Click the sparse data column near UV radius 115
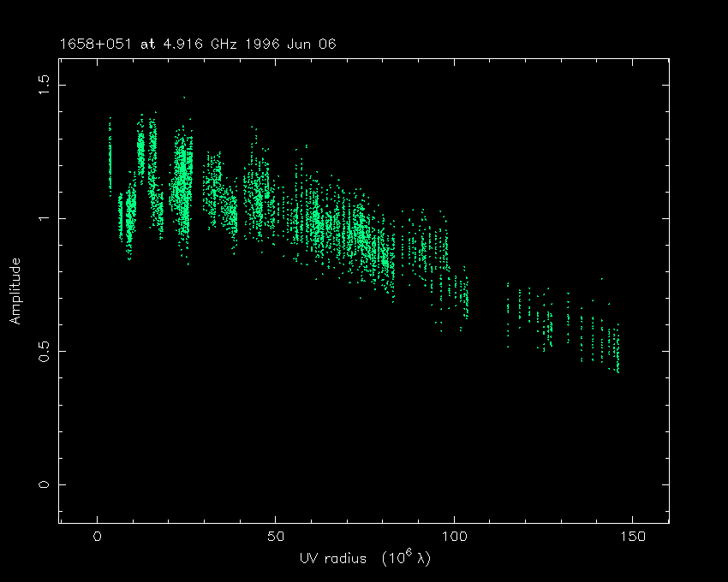This screenshot has width=728, height=582. (x=508, y=308)
